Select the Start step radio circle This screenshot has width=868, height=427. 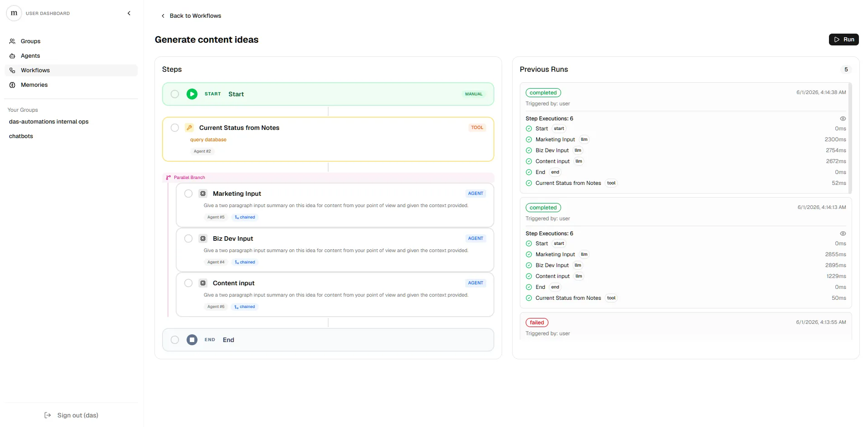point(175,94)
